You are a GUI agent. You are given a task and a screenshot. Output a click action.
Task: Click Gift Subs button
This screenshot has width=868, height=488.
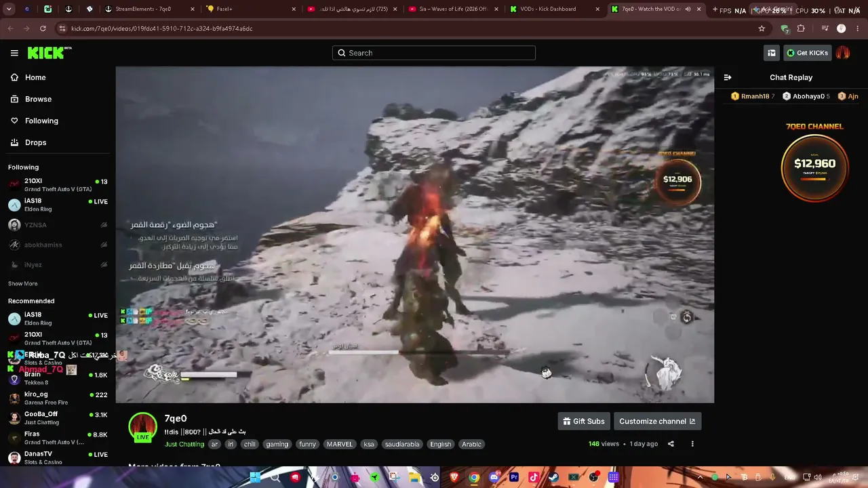584,421
